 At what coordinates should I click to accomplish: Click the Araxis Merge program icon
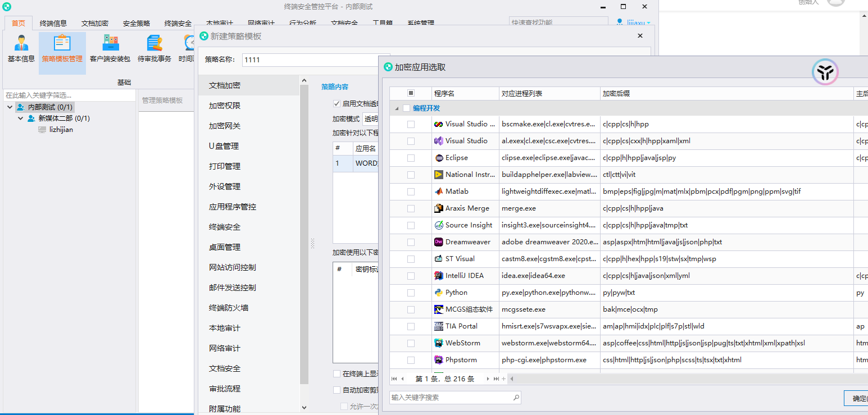tap(439, 208)
